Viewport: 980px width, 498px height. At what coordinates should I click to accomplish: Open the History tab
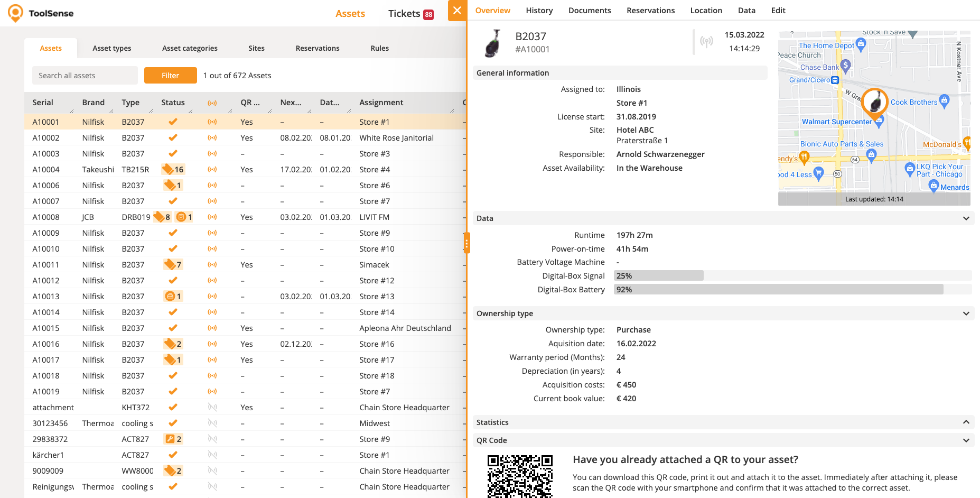point(539,11)
